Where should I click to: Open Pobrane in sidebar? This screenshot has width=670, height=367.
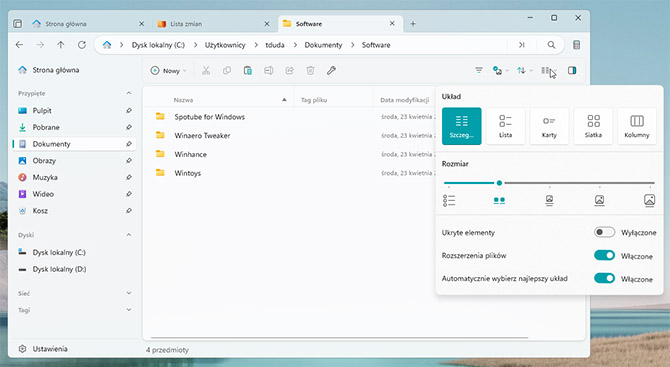[75, 127]
